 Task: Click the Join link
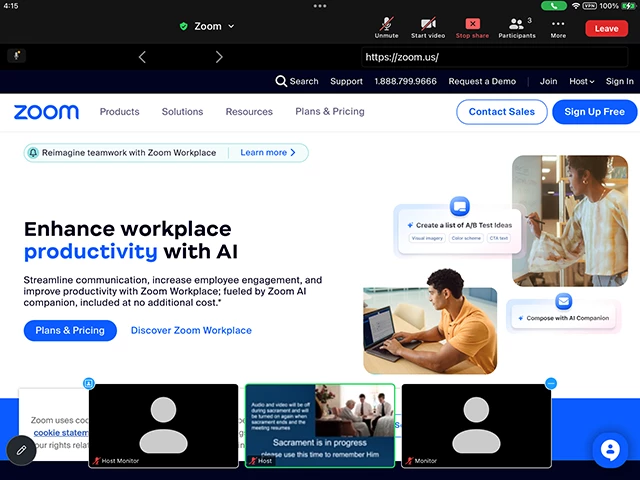pyautogui.click(x=548, y=81)
